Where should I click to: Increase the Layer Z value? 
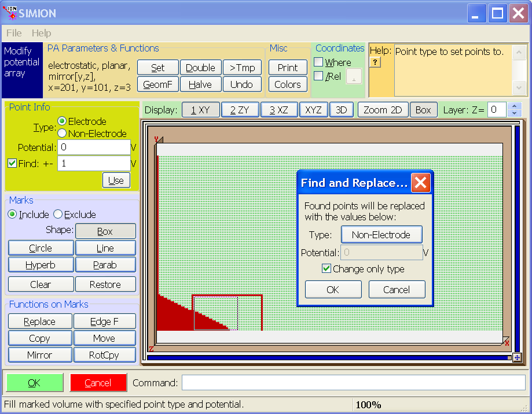515,106
